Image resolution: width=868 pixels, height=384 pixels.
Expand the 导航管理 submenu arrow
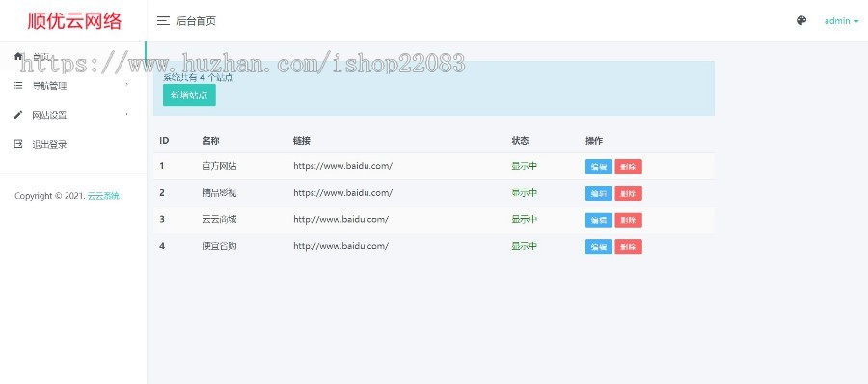[x=126, y=85]
